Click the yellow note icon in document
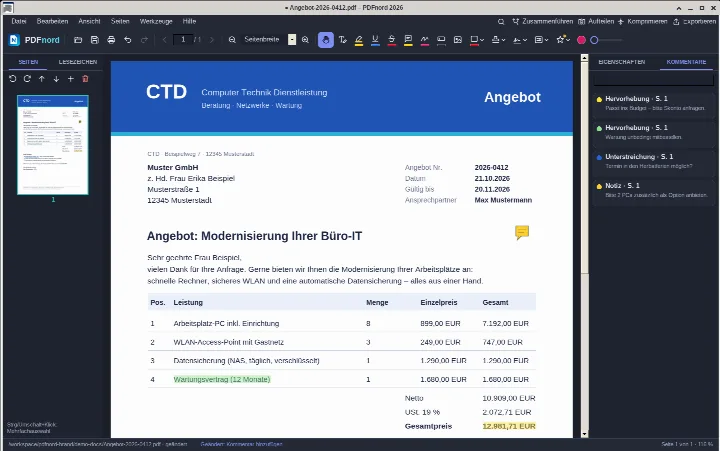Viewport: 720px width, 451px height. [x=522, y=232]
